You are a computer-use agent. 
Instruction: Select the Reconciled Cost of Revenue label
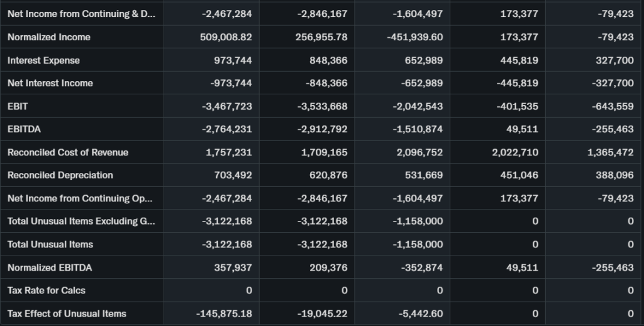point(68,152)
